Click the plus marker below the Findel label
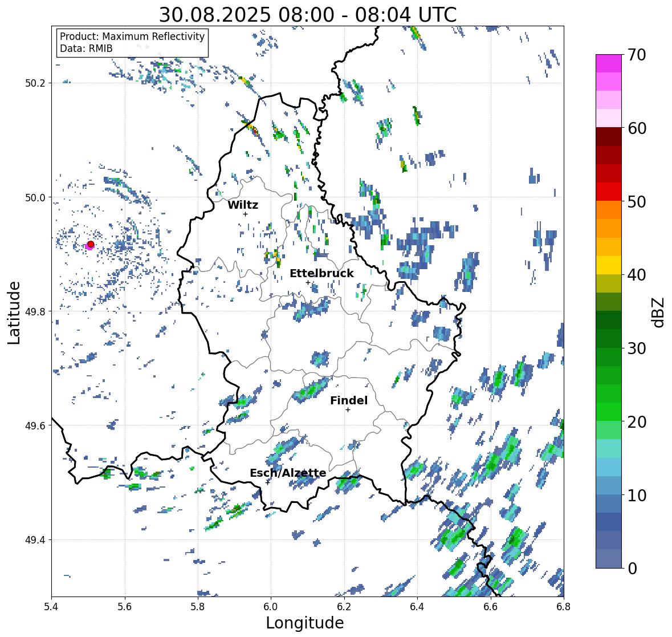Screen dimensions: 672x637 (x=348, y=410)
